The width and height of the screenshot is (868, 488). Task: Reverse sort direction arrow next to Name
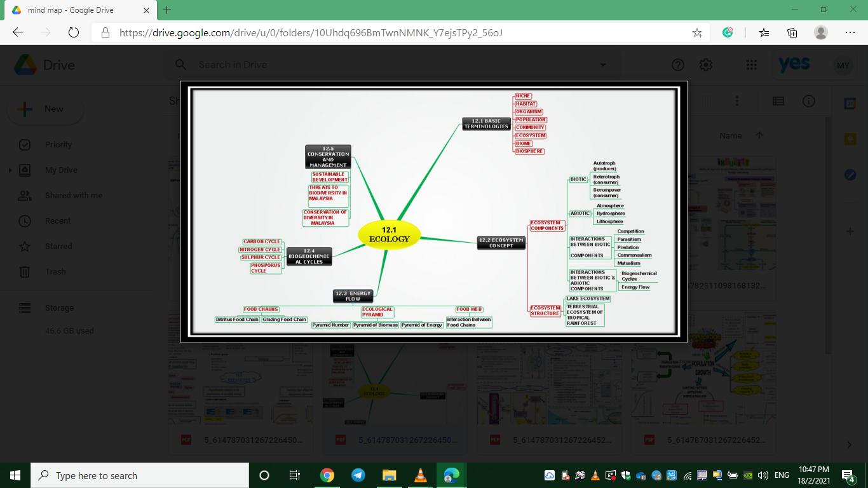(x=759, y=135)
